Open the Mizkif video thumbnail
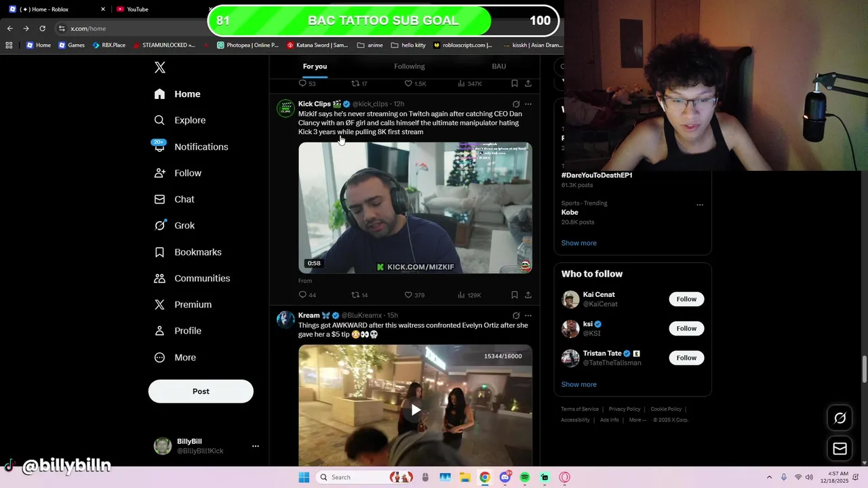The height and width of the screenshot is (488, 868). coord(415,207)
